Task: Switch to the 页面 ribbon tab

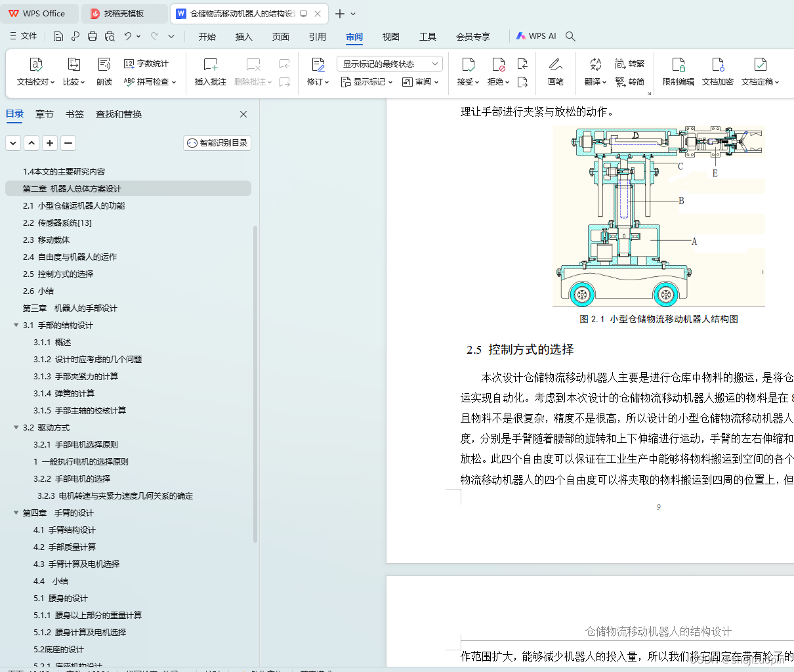Action: pyautogui.click(x=281, y=37)
